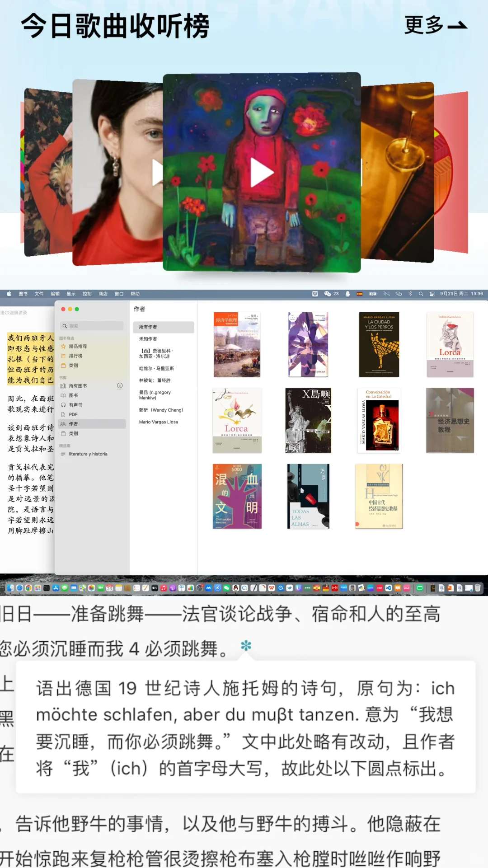488x868 pixels.
Task: Open 排行榜 in the Books sidebar
Action: click(x=75, y=356)
